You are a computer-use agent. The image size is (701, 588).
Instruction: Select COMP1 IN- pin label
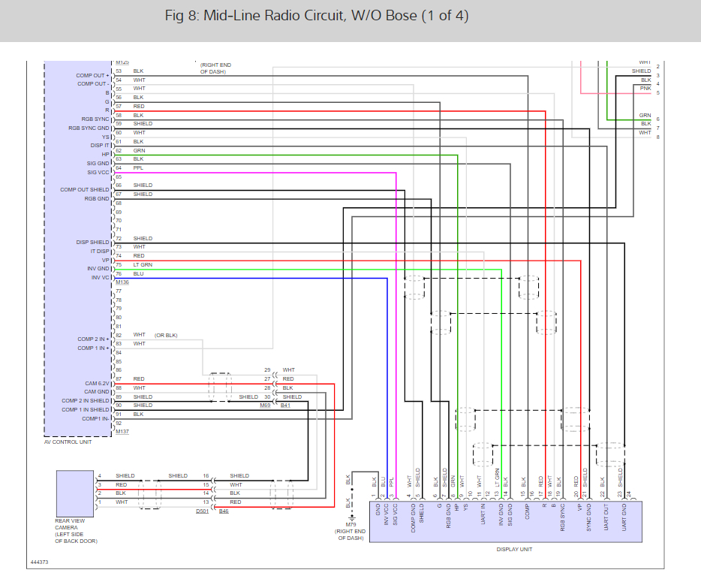point(95,418)
